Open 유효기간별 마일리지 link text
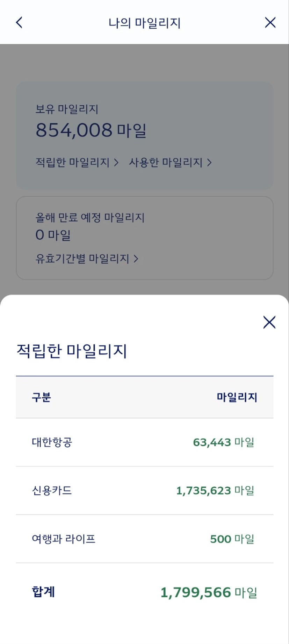Viewport: 289px width, 644px height. coord(82,259)
